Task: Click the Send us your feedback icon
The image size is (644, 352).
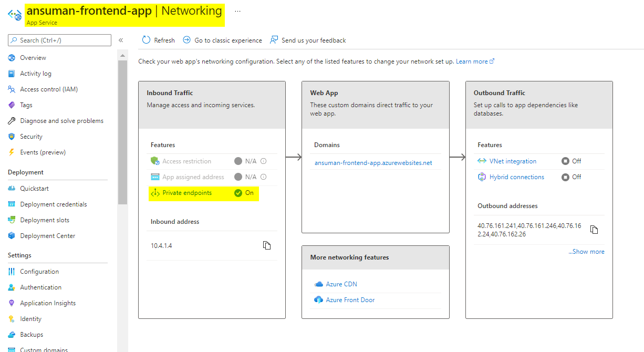Action: pyautogui.click(x=274, y=40)
